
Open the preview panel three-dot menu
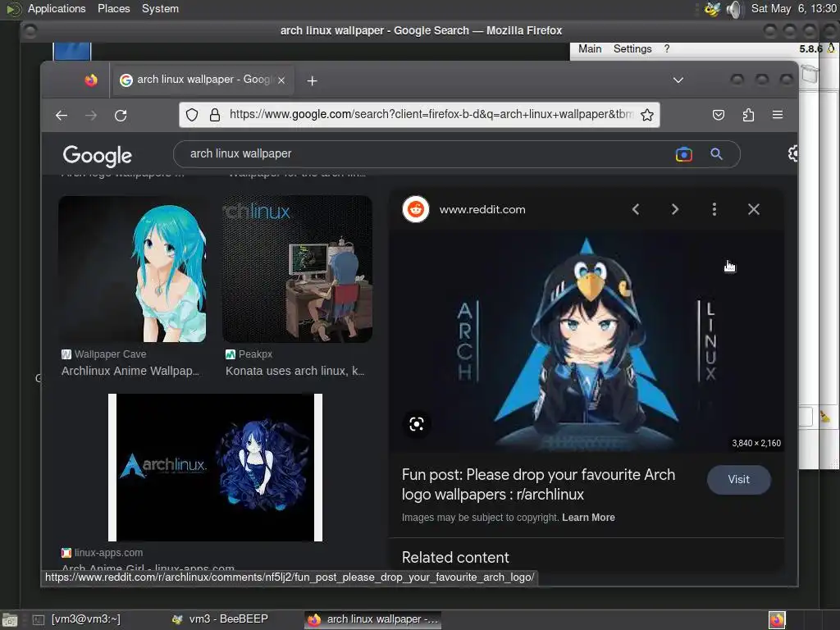(714, 209)
